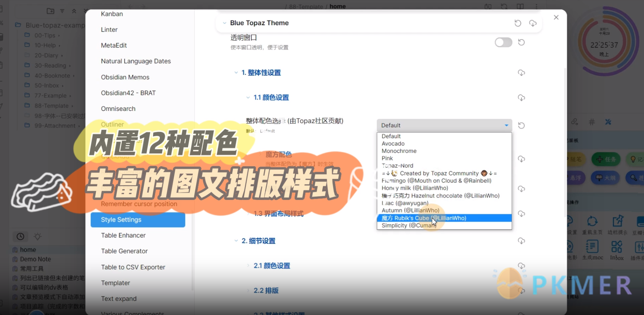Choose Lilac color scheme
644x315 pixels.
444,203
